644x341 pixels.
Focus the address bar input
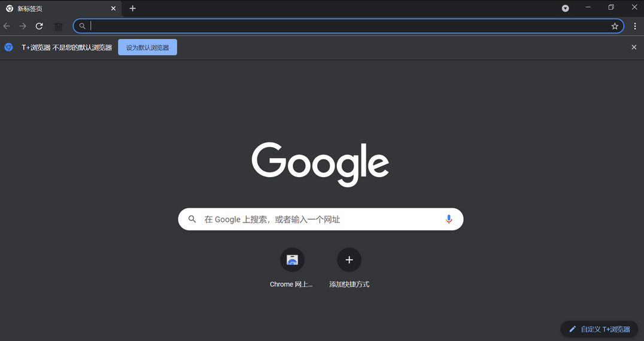click(x=348, y=26)
